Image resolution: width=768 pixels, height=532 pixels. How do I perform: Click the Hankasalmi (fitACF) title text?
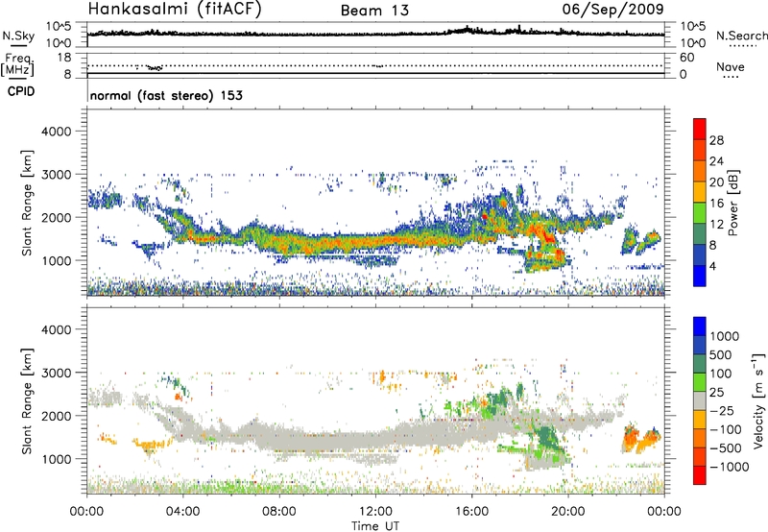175,9
